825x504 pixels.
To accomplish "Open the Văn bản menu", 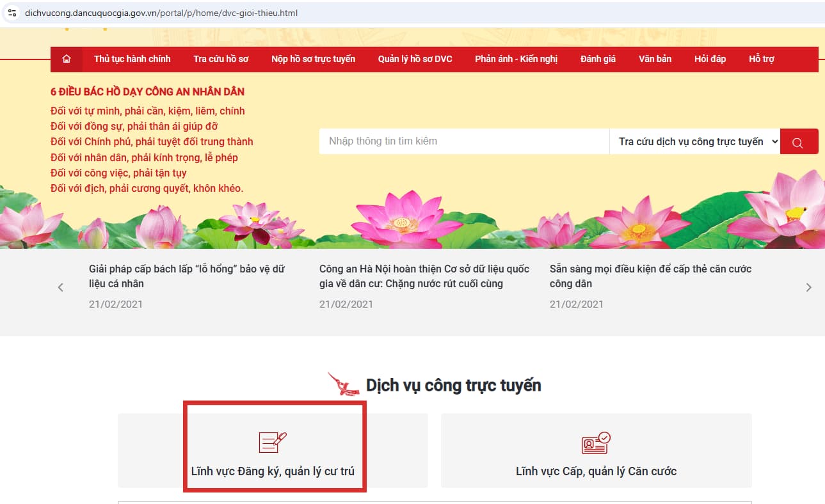I will (655, 59).
